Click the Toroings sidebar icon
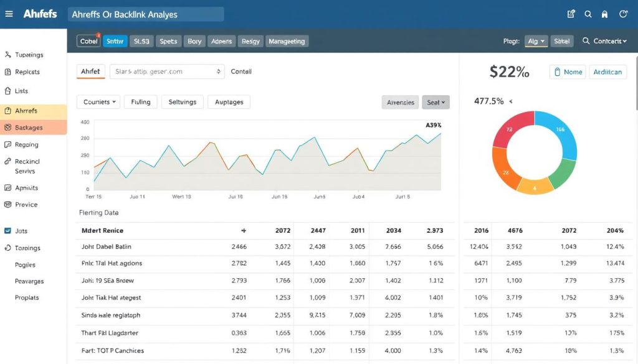The height and width of the screenshot is (364, 638). [x=7, y=248]
